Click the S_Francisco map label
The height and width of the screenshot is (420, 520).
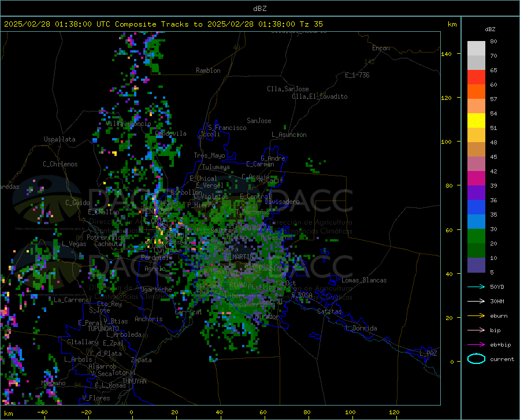click(x=227, y=128)
